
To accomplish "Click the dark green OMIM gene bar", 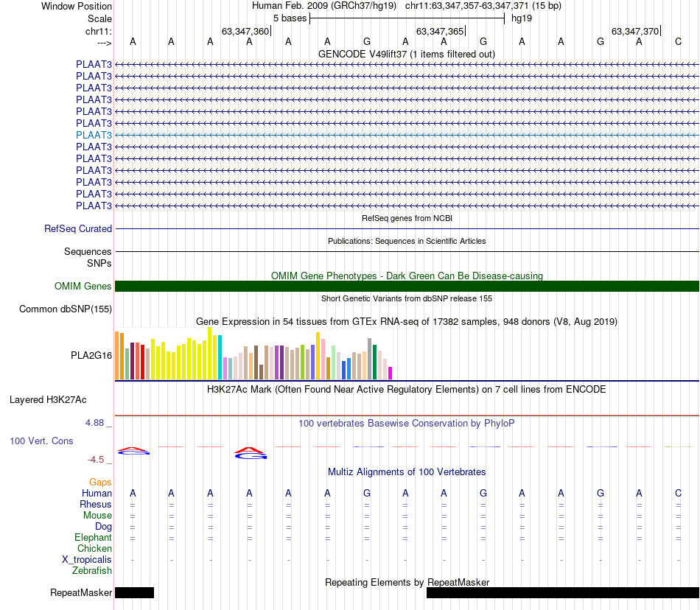I will point(407,286).
